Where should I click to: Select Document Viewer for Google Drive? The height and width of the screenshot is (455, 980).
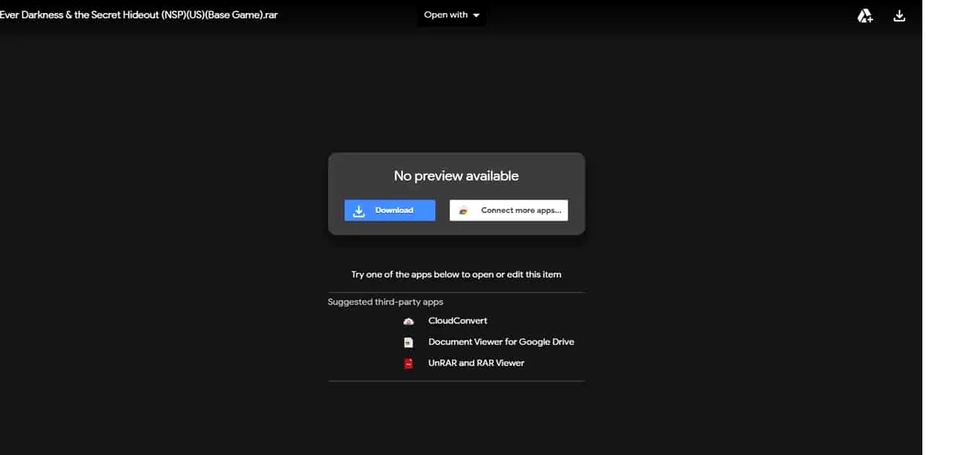pos(501,342)
